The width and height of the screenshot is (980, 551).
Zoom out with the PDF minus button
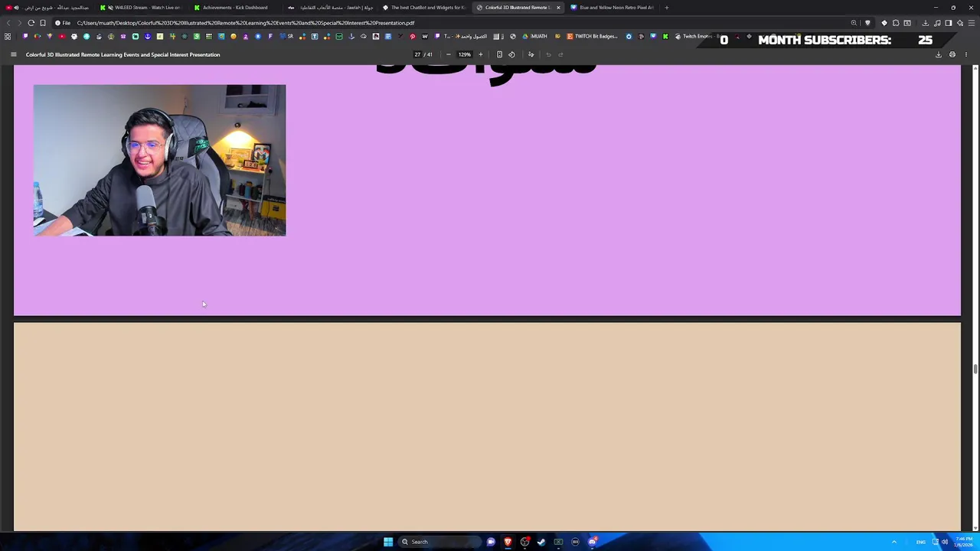449,54
